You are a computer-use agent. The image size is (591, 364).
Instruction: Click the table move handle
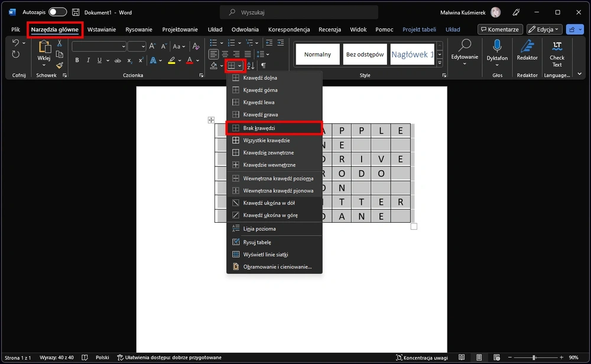pyautogui.click(x=211, y=120)
